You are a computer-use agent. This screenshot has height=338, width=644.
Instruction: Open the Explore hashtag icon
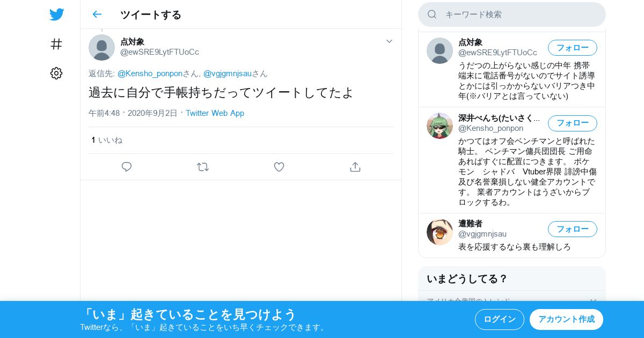click(56, 44)
